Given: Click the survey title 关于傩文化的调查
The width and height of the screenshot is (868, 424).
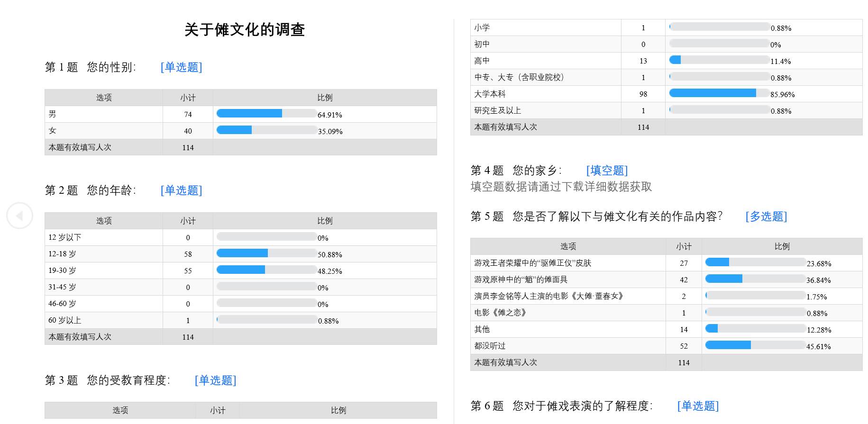Looking at the screenshot, I should 244,30.
